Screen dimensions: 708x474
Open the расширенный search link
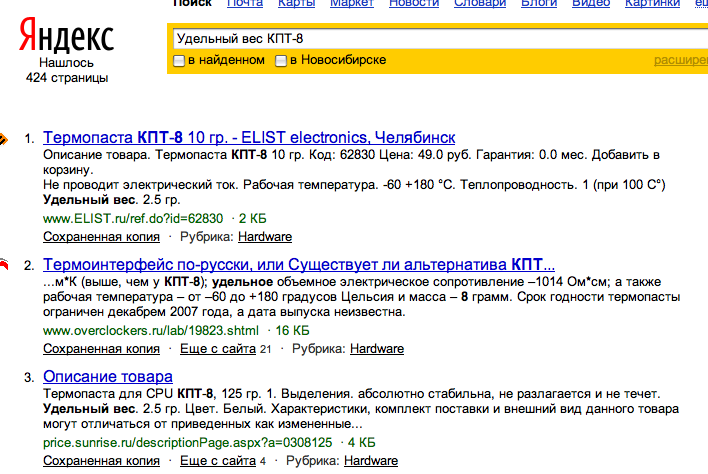tap(681, 60)
